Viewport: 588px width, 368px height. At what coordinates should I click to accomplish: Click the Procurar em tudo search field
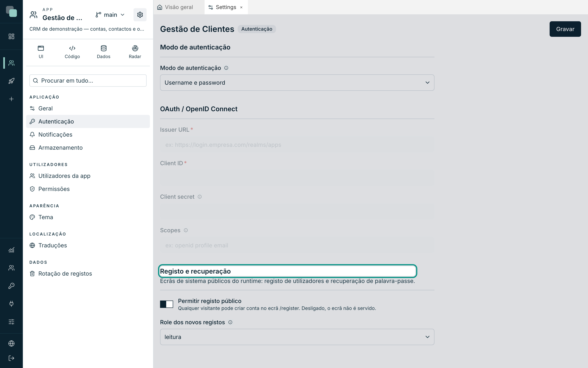coord(88,81)
